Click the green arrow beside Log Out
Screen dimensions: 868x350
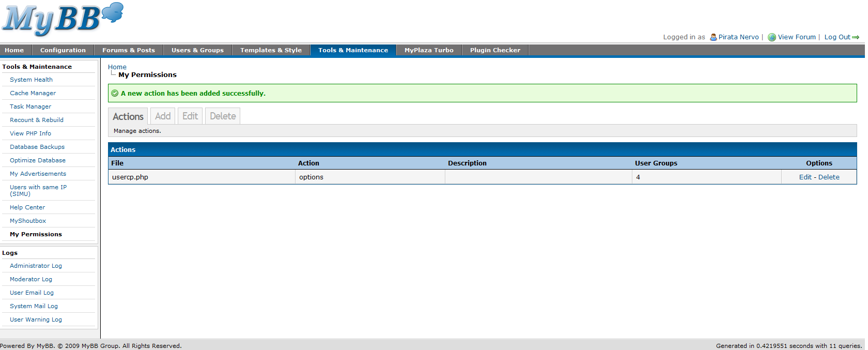click(856, 37)
